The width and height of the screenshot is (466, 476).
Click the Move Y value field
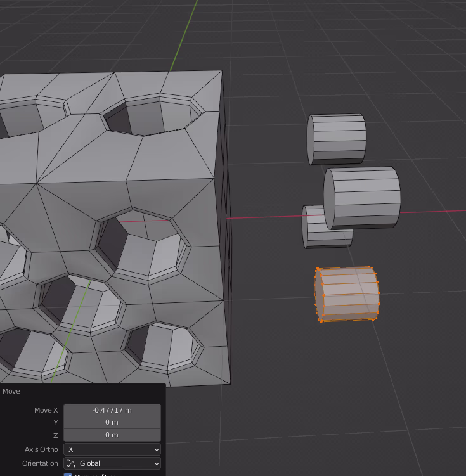click(x=112, y=423)
